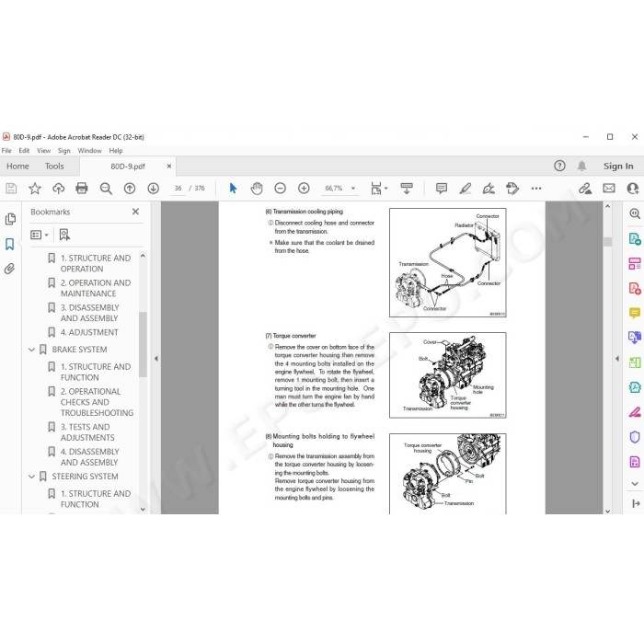Switch to the Home tab
The width and height of the screenshot is (644, 644).
coord(17,166)
